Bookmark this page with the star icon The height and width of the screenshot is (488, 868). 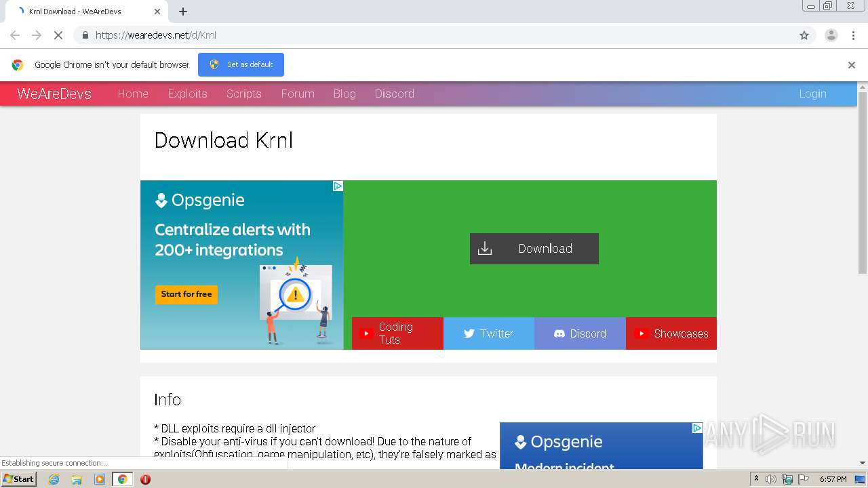click(804, 35)
